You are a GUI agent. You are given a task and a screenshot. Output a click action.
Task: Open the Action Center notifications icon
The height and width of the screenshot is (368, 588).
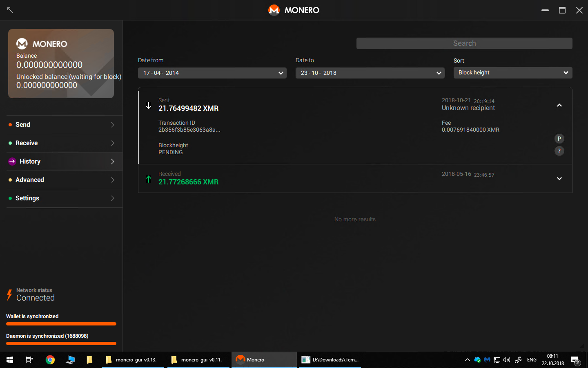[575, 360]
